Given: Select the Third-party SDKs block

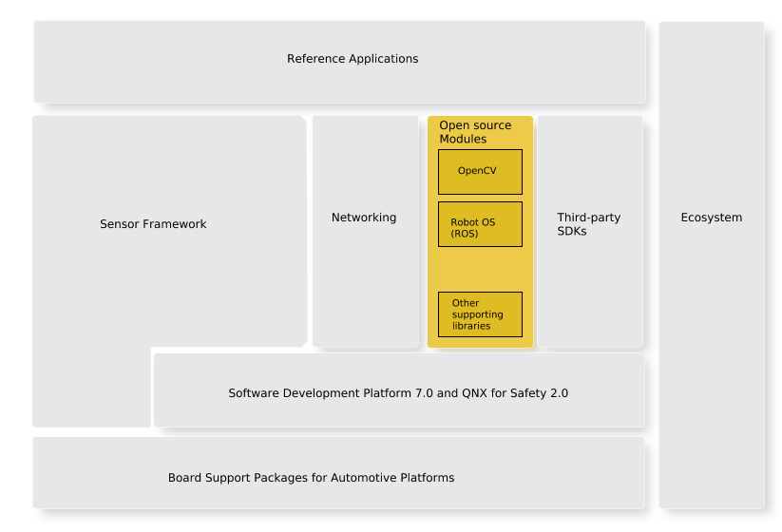Looking at the screenshot, I should tap(589, 224).
